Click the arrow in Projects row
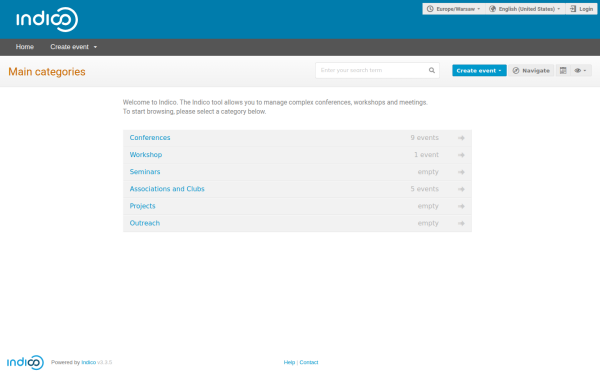Viewport: 600px width, 375px height. 461,206
